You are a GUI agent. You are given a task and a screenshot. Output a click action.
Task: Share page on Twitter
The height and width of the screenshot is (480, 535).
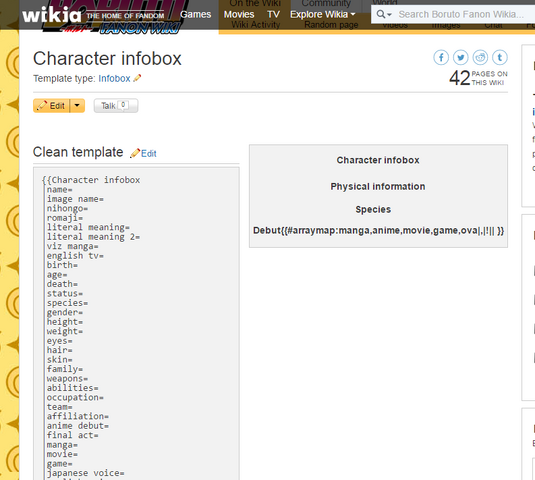461,57
